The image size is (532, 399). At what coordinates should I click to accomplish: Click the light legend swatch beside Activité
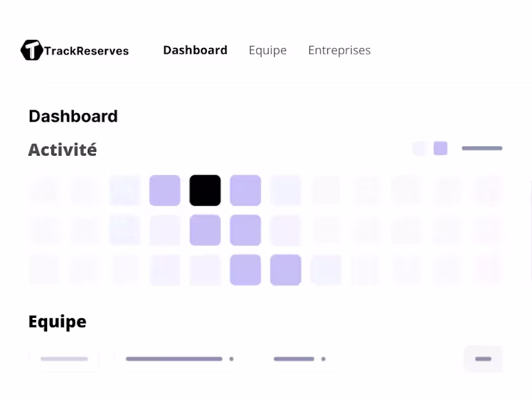420,148
